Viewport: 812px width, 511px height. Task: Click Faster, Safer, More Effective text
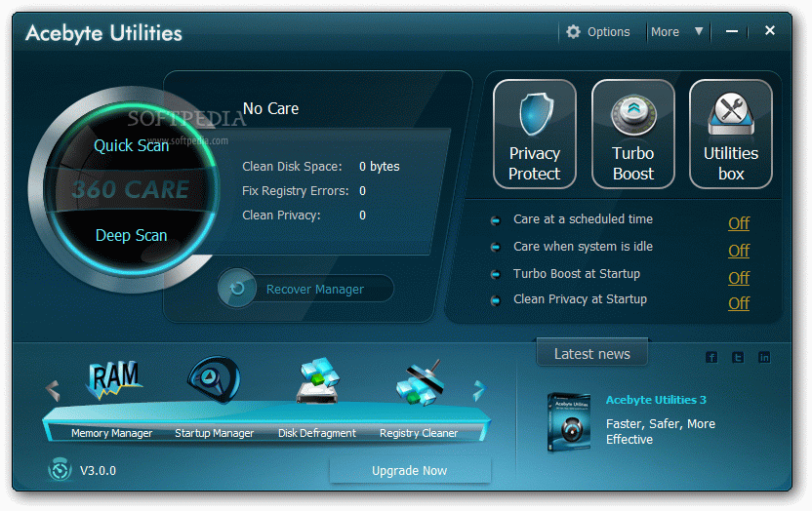(661, 431)
